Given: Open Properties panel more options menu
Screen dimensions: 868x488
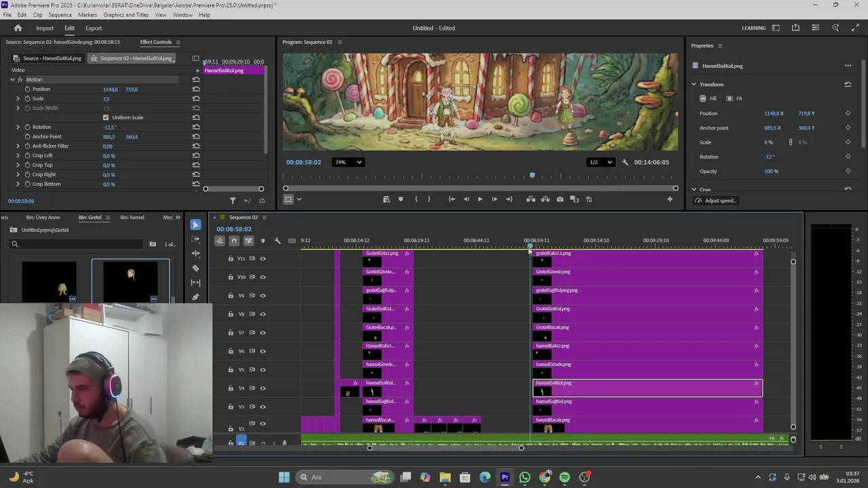Looking at the screenshot, I should point(848,66).
